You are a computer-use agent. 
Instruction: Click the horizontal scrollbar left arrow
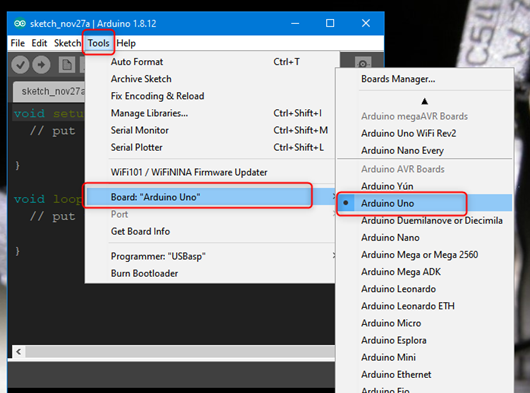click(19, 351)
